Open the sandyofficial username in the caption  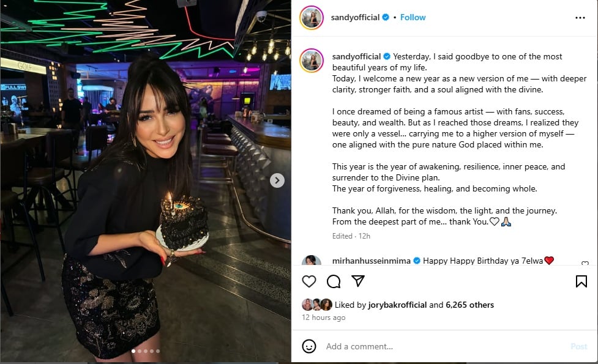click(356, 56)
